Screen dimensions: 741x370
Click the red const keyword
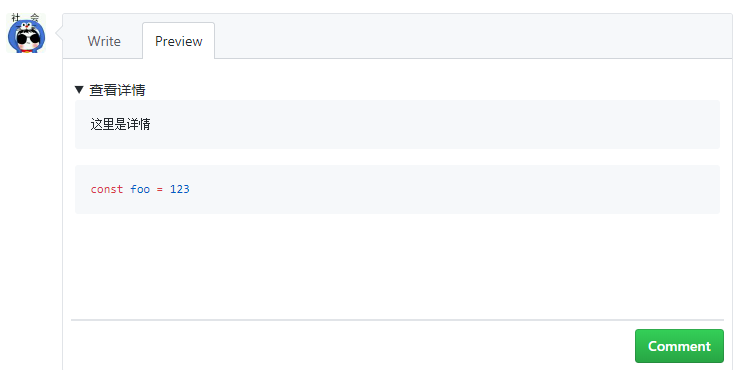[107, 189]
